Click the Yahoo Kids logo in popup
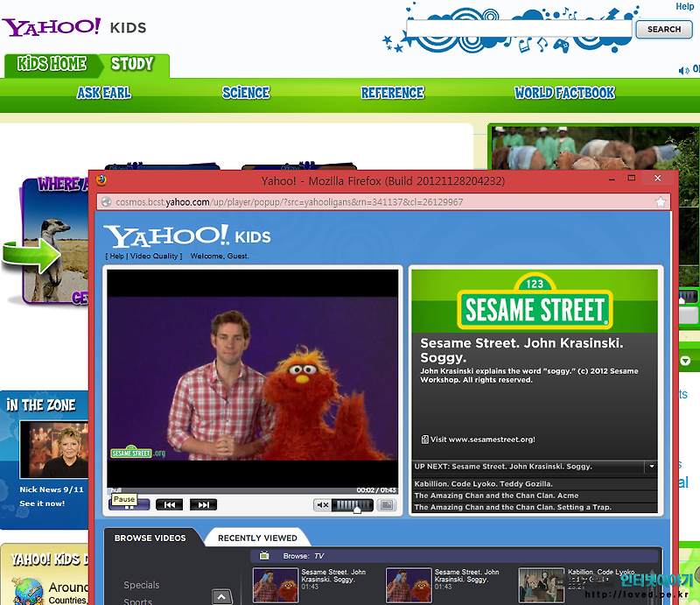The image size is (700, 605). click(187, 236)
